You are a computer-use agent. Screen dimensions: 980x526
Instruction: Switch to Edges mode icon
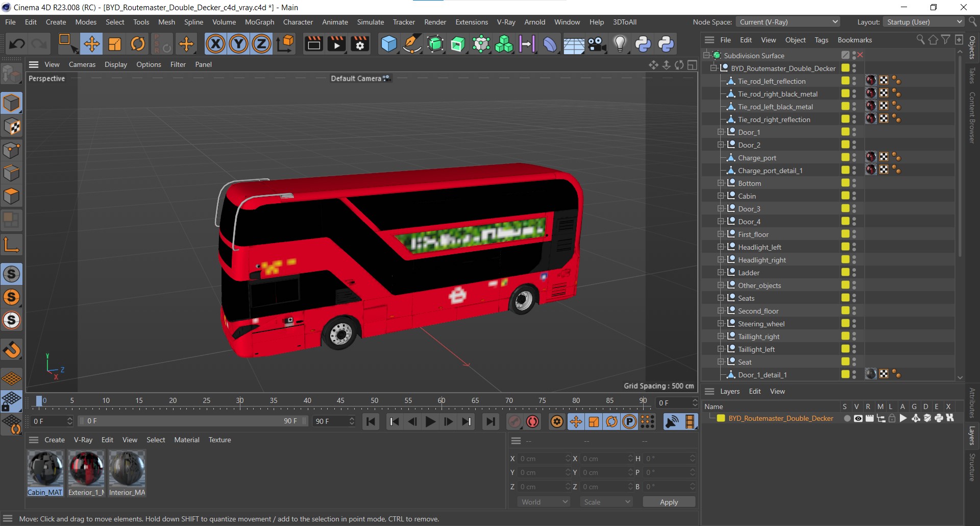tap(12, 173)
